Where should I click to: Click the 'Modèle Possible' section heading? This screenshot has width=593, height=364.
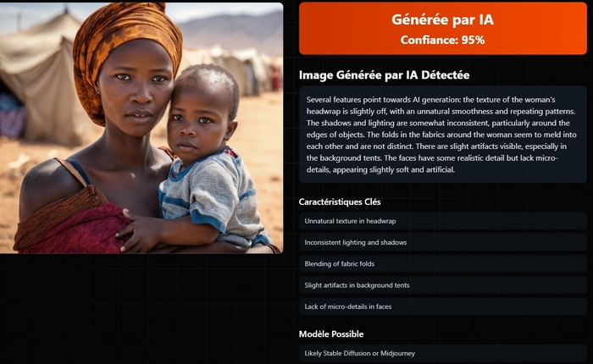[331, 334]
